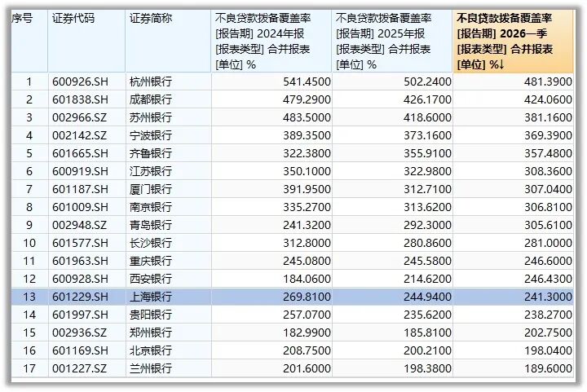Click value 257.0700 for 贵阳银行

[x=307, y=315]
